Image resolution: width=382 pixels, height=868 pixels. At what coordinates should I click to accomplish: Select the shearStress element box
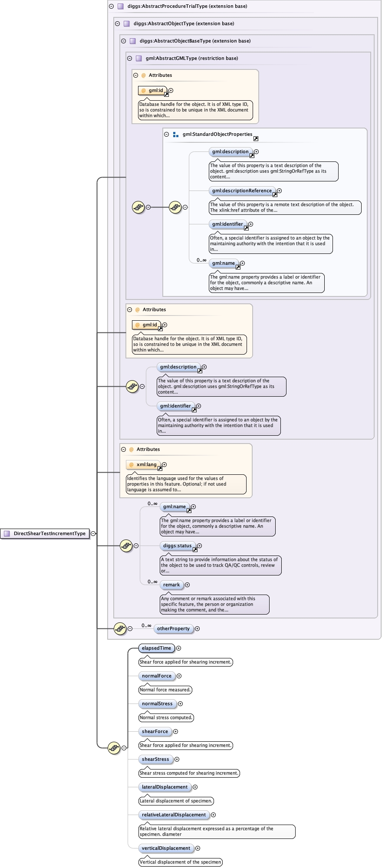(155, 759)
